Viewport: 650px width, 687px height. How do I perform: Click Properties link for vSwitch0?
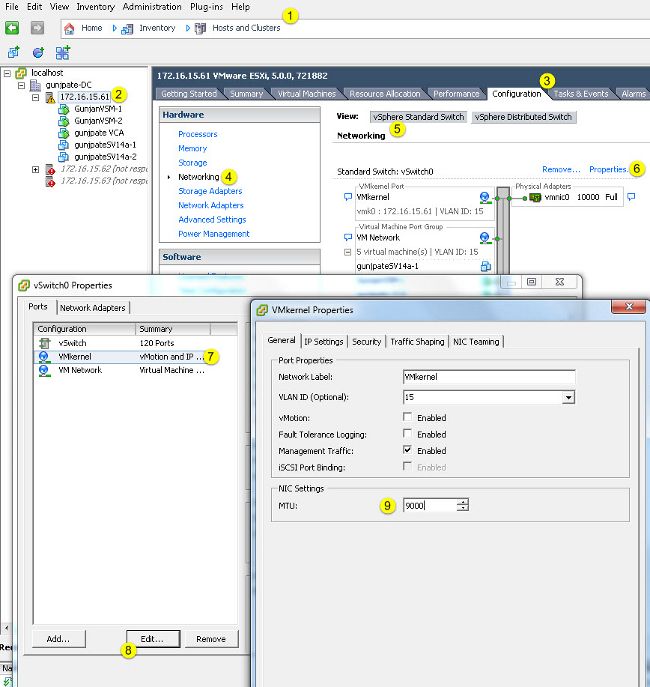click(x=608, y=169)
